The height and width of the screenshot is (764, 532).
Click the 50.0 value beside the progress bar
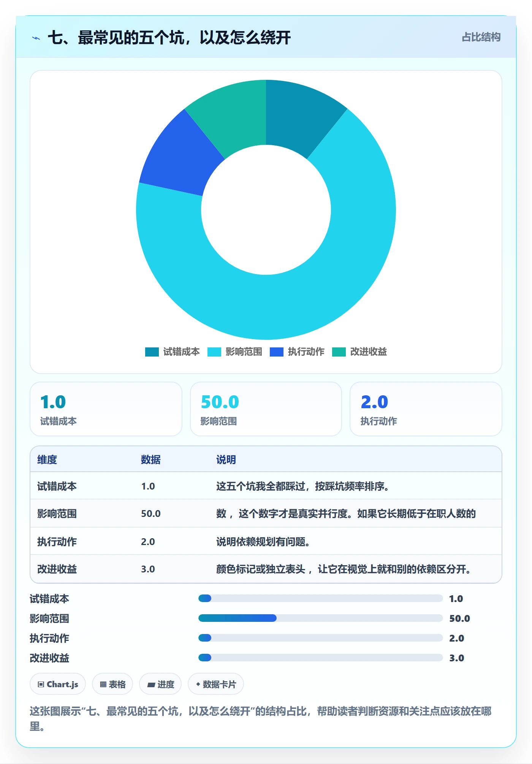click(x=459, y=618)
